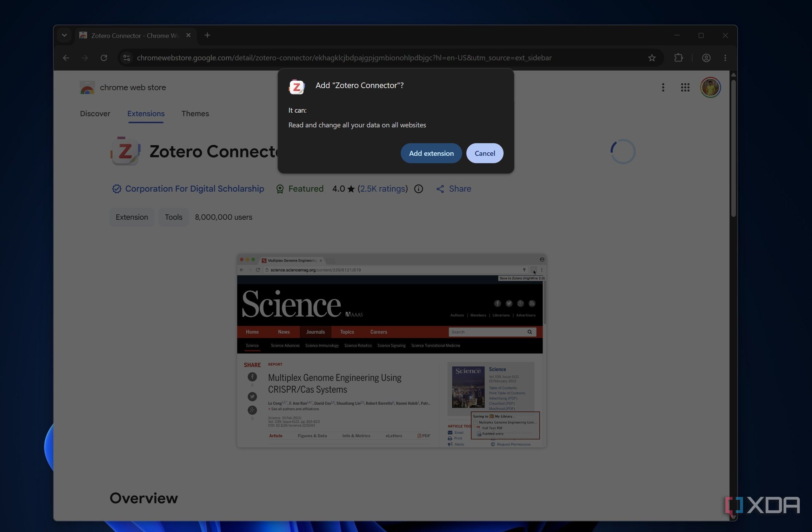Open a new browser tab

[x=207, y=35]
